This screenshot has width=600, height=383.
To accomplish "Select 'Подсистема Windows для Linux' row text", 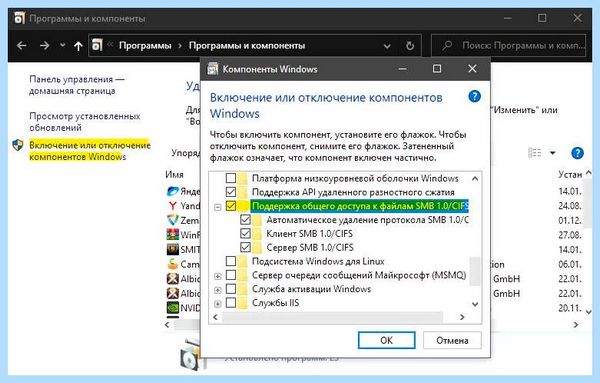I will (x=318, y=261).
